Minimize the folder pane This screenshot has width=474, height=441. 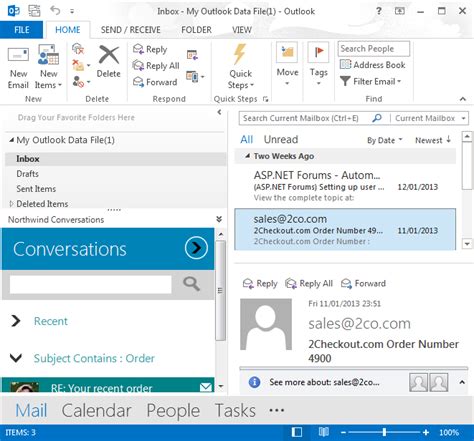pos(219,112)
